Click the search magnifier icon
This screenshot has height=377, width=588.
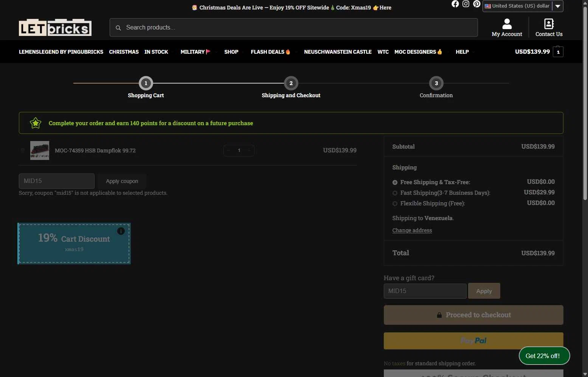coord(118,28)
